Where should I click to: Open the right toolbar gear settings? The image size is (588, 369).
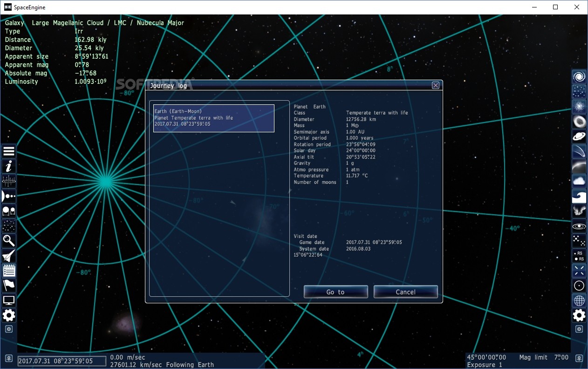(x=579, y=315)
